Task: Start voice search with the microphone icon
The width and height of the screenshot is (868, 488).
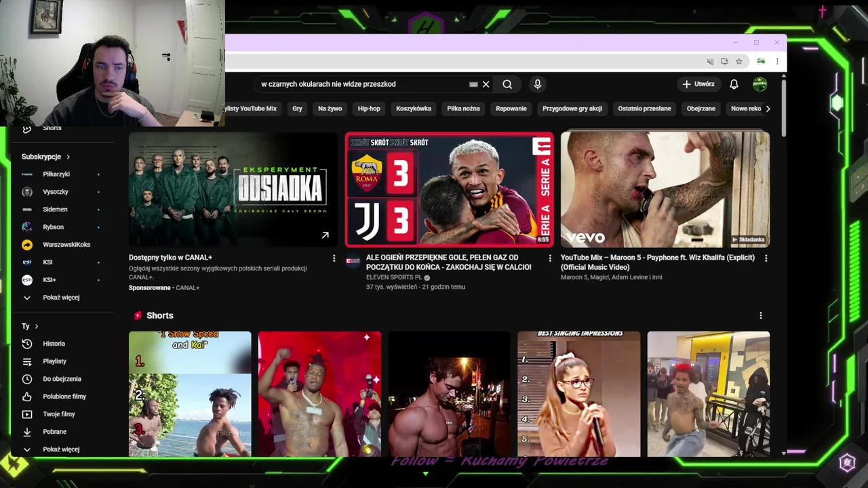Action: pyautogui.click(x=537, y=84)
